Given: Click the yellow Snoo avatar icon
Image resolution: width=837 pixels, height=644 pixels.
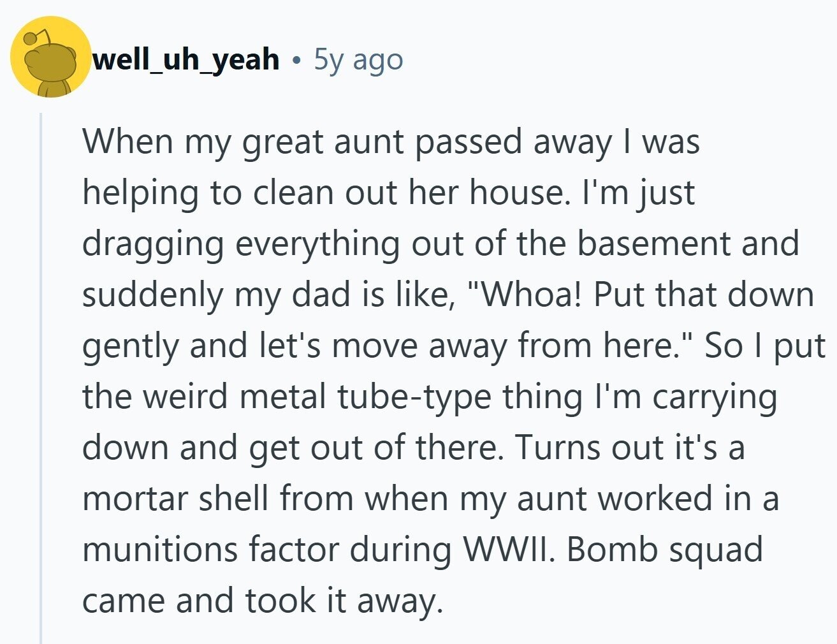Looking at the screenshot, I should click(x=50, y=57).
